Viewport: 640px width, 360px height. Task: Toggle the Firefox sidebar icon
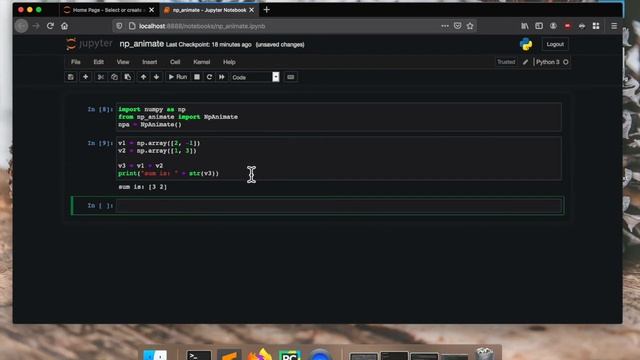pyautogui.click(x=539, y=26)
